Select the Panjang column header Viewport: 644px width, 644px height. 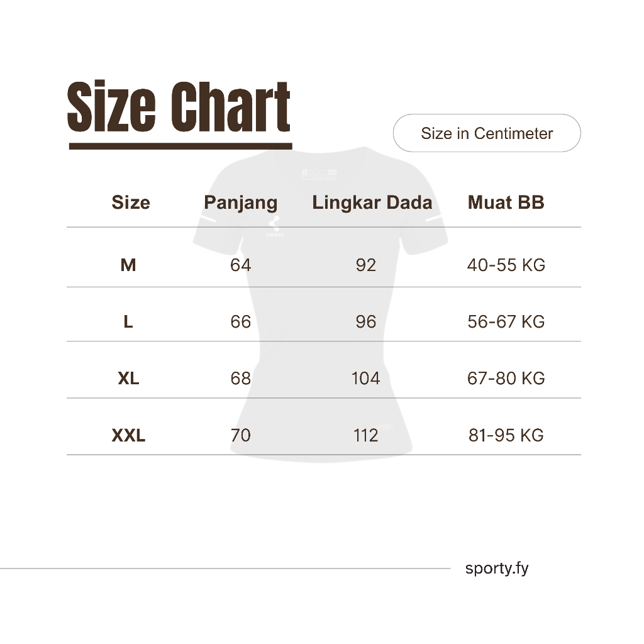241,203
